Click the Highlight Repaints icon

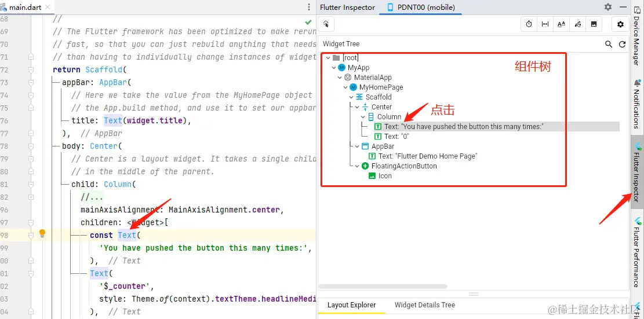tap(577, 24)
